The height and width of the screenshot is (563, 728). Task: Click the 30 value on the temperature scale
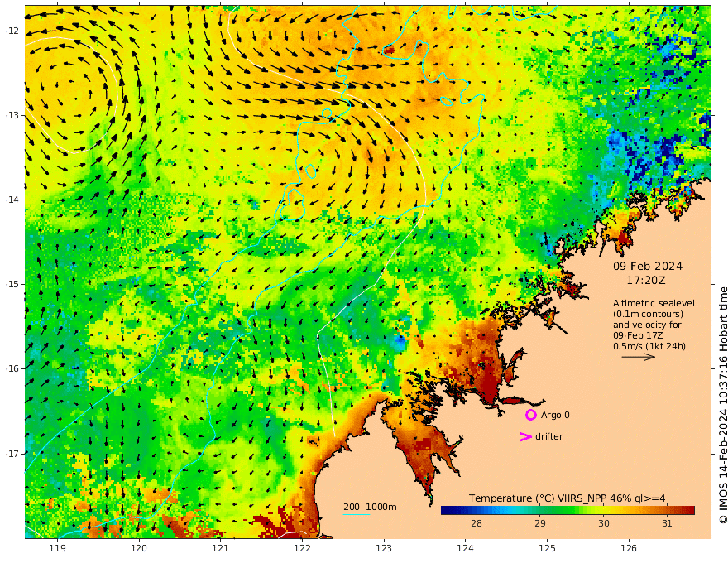pyautogui.click(x=604, y=523)
